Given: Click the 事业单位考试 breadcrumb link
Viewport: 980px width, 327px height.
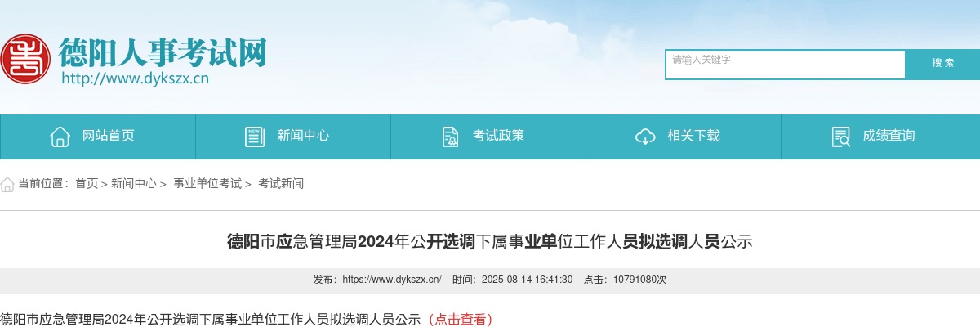Looking at the screenshot, I should (x=207, y=184).
